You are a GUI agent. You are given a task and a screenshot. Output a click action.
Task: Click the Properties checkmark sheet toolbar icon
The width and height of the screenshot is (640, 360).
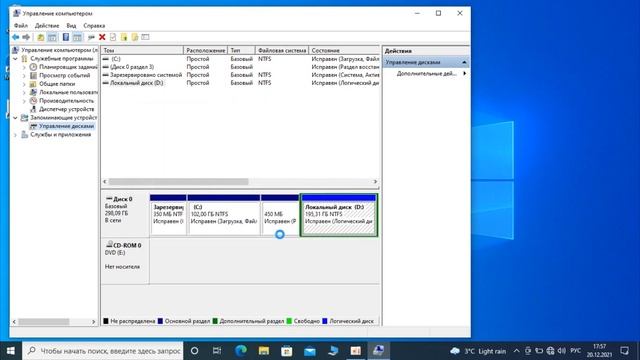point(113,37)
